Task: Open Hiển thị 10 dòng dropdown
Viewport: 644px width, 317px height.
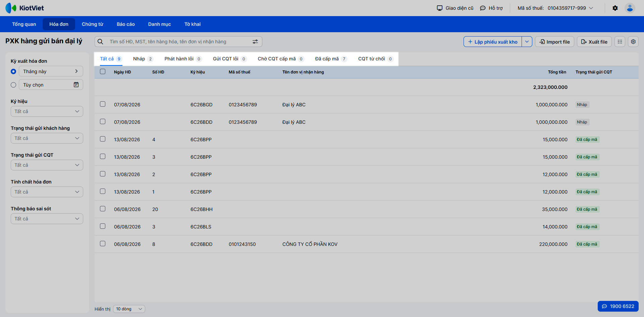Action: 129,309
